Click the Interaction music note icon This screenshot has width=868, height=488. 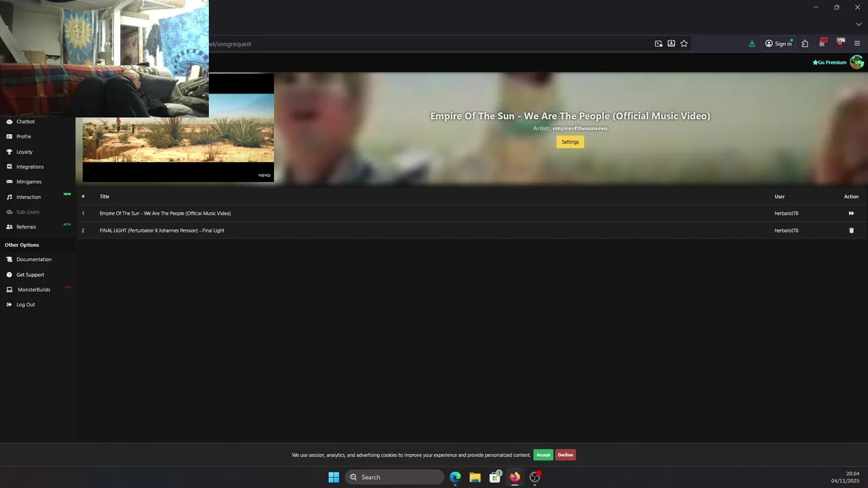click(x=9, y=197)
